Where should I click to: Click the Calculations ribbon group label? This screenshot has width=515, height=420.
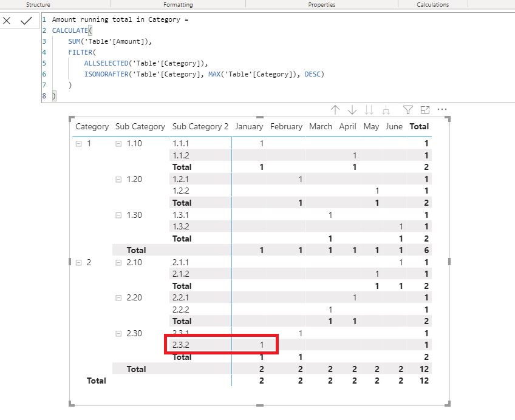[432, 5]
